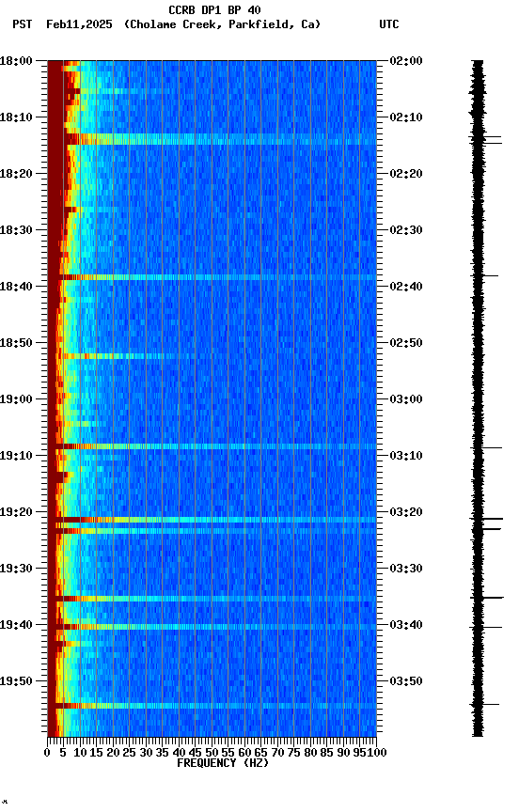Click the 03:30 UTC time label
519x812 pixels.
coord(406,569)
